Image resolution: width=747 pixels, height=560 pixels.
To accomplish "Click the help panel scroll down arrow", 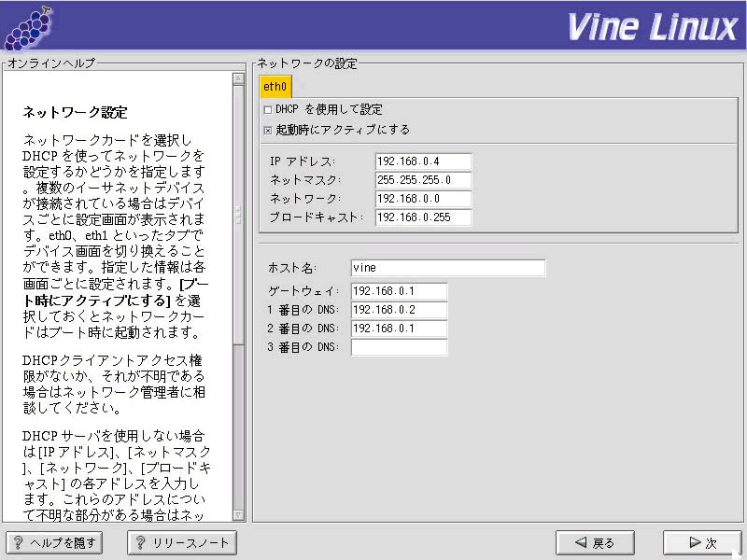I will click(238, 515).
